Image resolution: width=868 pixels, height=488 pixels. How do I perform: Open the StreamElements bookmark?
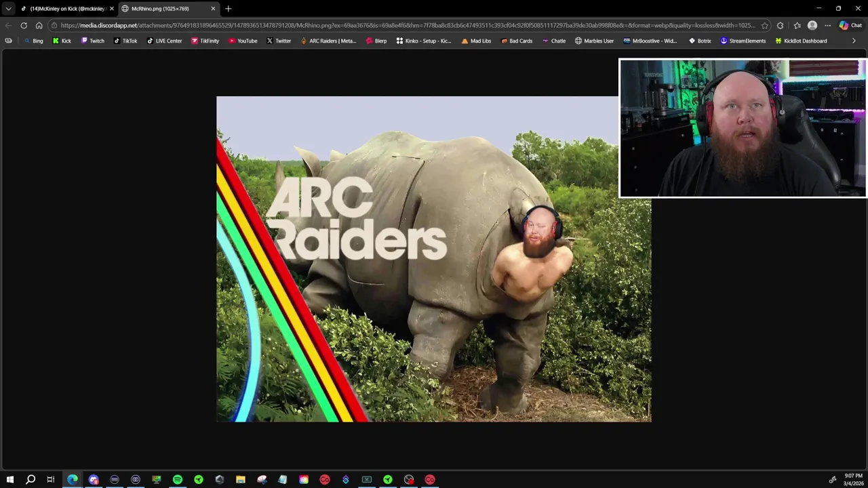pyautogui.click(x=743, y=41)
